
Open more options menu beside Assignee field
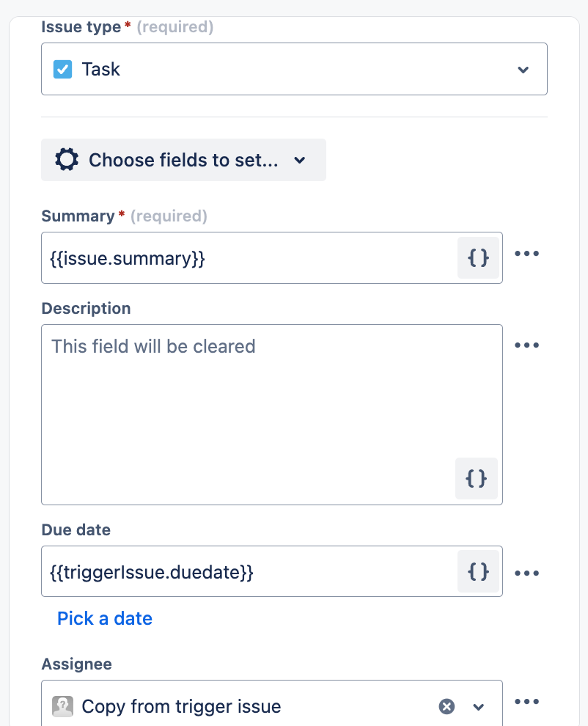coord(526,702)
